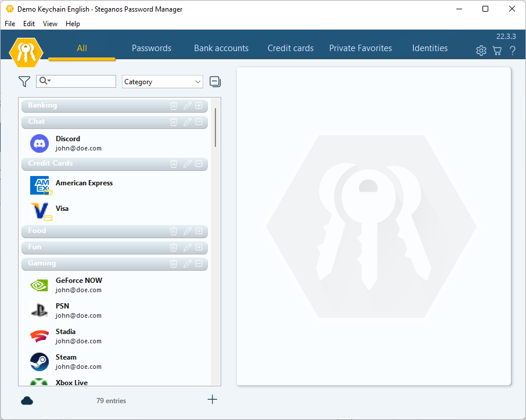Edit the Fun category pencil icon
526x420 pixels.
coord(187,247)
